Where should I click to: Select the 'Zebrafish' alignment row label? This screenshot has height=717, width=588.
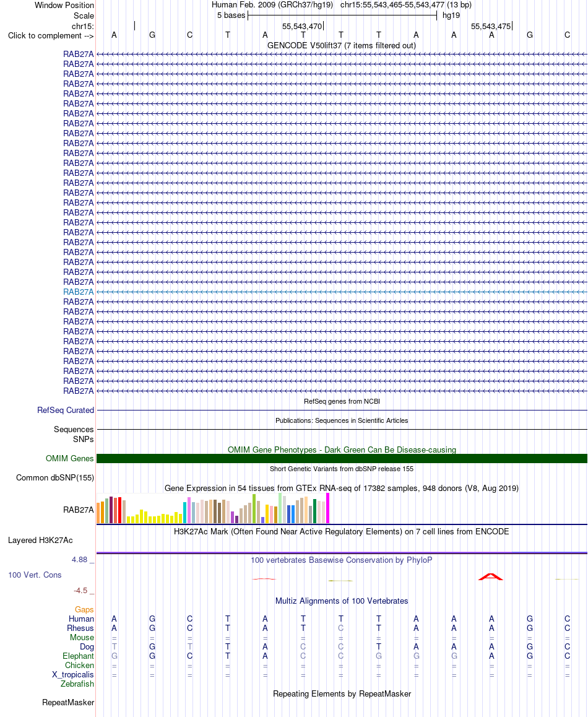pos(77,684)
